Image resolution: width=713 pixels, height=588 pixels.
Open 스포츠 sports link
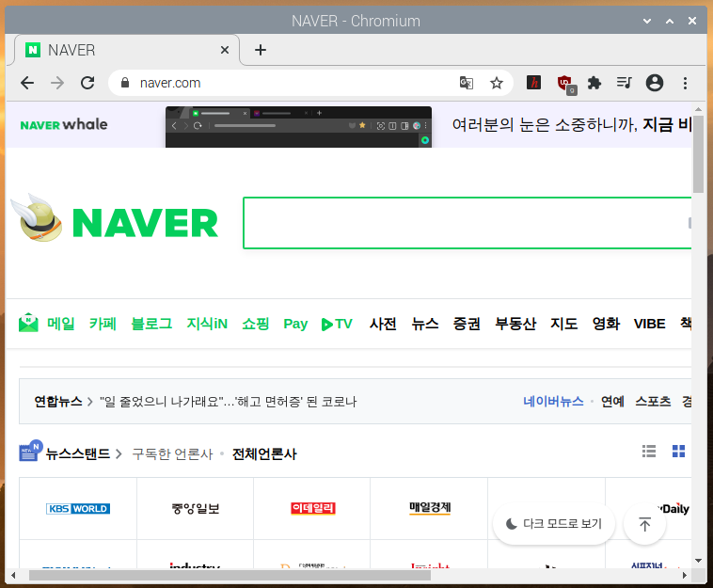click(x=653, y=402)
